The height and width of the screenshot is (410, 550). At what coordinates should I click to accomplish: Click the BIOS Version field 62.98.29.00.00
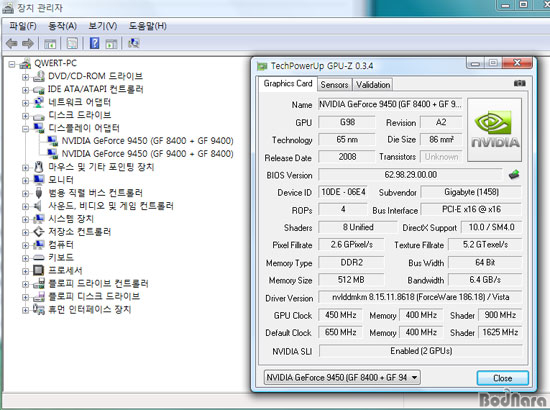[410, 174]
